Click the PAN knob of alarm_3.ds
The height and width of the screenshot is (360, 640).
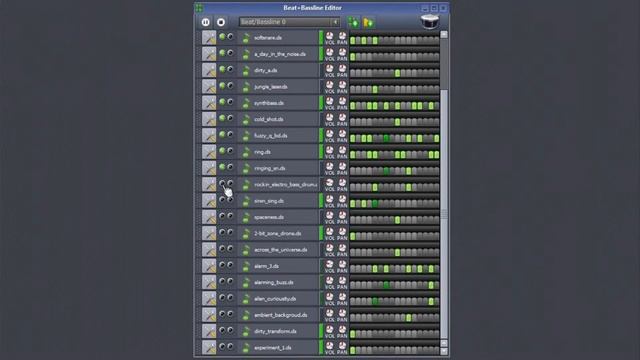click(x=342, y=264)
